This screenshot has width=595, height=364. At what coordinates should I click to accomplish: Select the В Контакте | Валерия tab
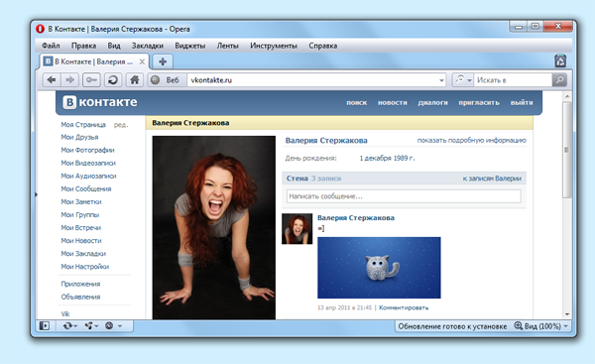coord(94,61)
